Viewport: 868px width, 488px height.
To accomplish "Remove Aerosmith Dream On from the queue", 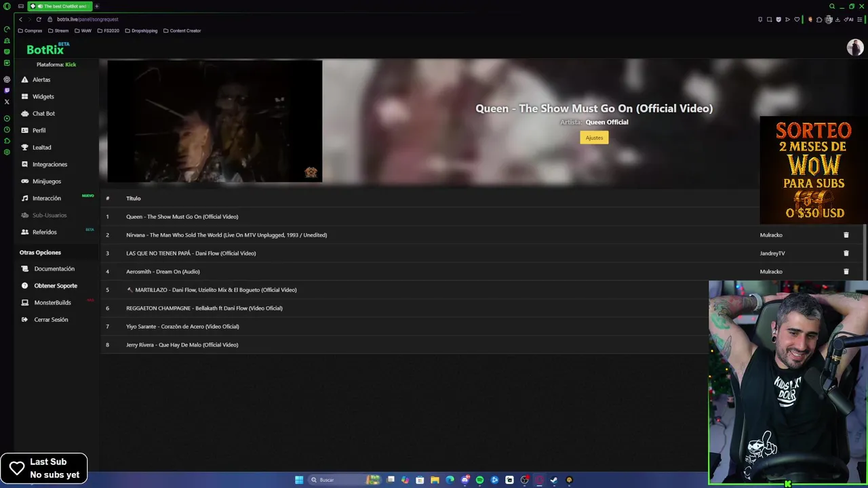I will point(846,272).
